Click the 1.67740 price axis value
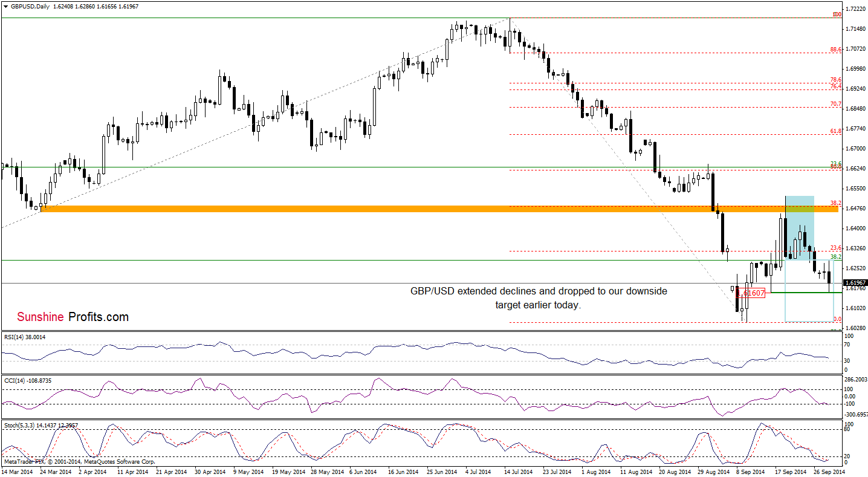Viewport: 868px width, 477px height. [x=857, y=129]
